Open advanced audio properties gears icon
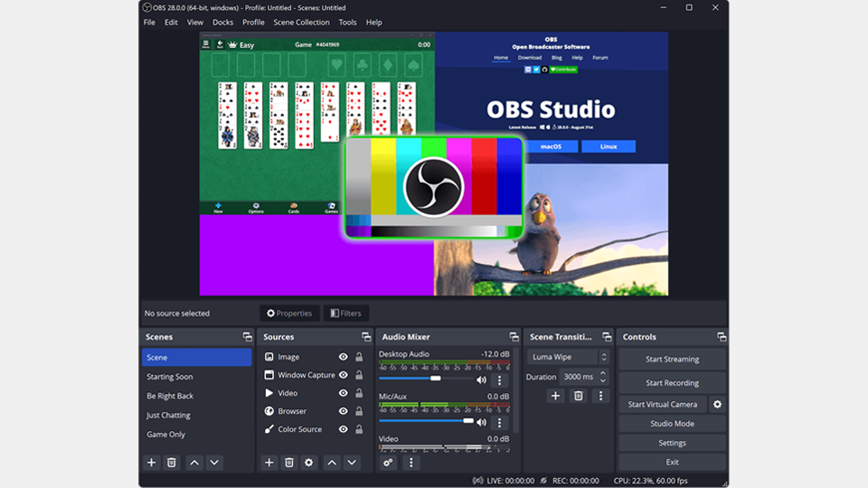 pos(388,463)
